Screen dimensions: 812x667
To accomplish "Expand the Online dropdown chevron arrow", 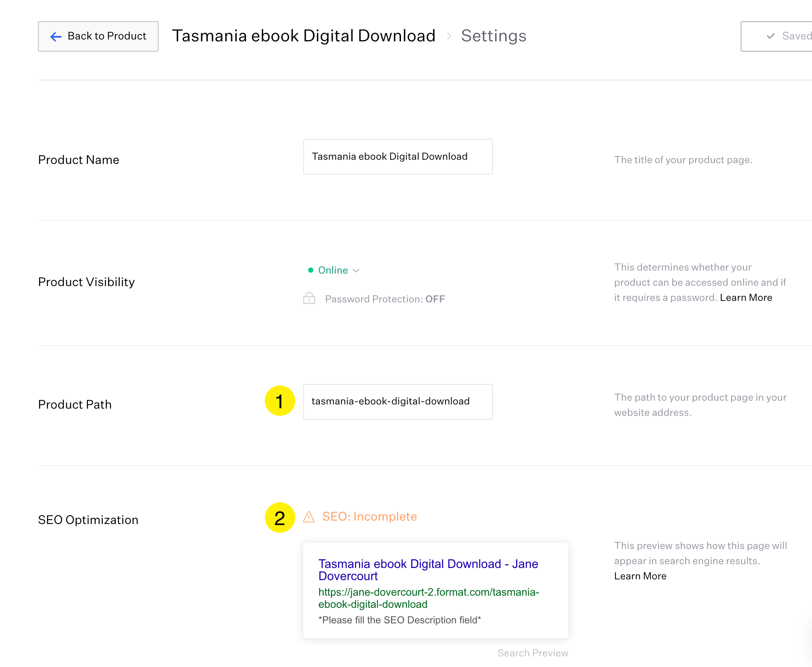I will [x=356, y=271].
